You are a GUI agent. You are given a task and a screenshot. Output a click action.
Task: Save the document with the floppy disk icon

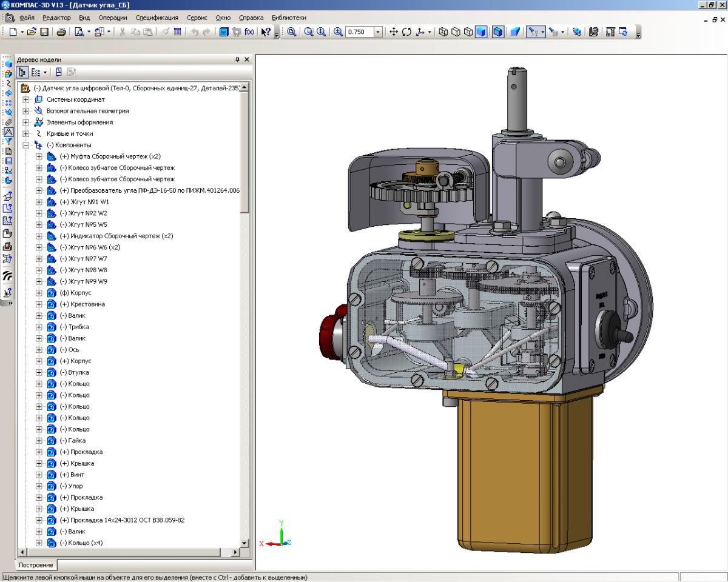point(45,32)
